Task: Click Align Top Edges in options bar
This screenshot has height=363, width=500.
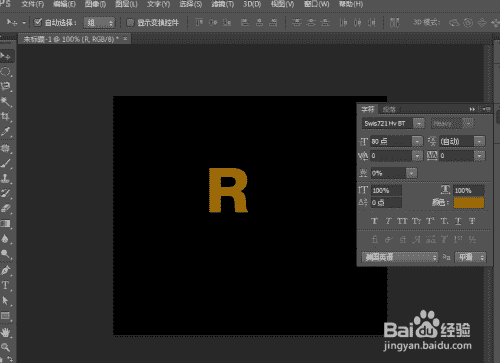Action: click(199, 23)
